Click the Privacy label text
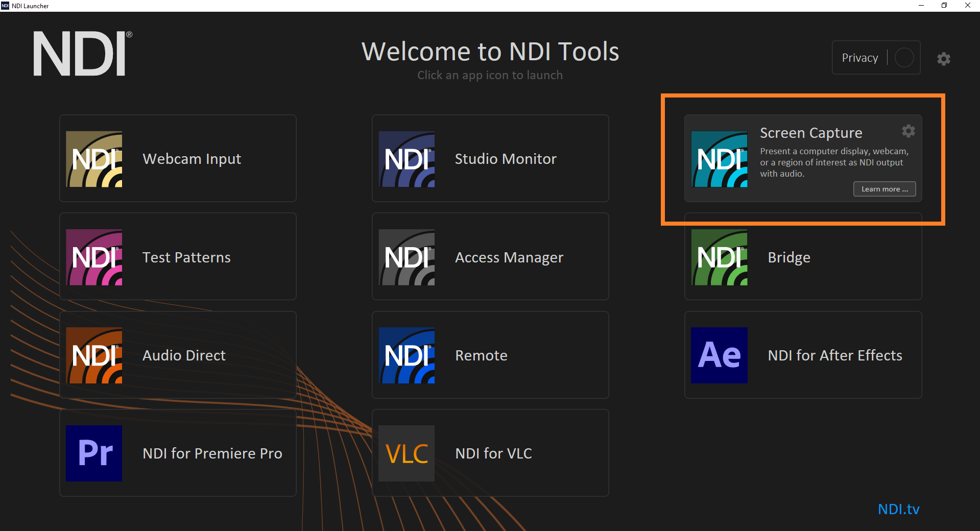This screenshot has width=980, height=531. (x=860, y=58)
